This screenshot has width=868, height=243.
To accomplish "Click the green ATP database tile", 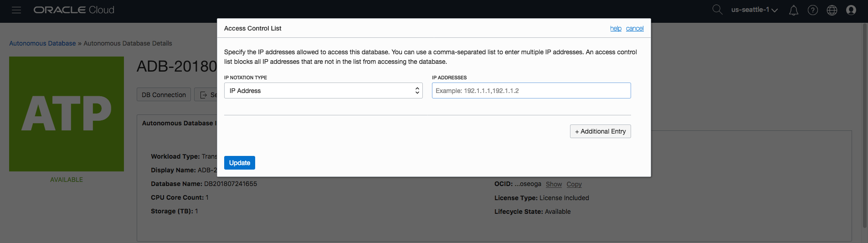I will [67, 114].
